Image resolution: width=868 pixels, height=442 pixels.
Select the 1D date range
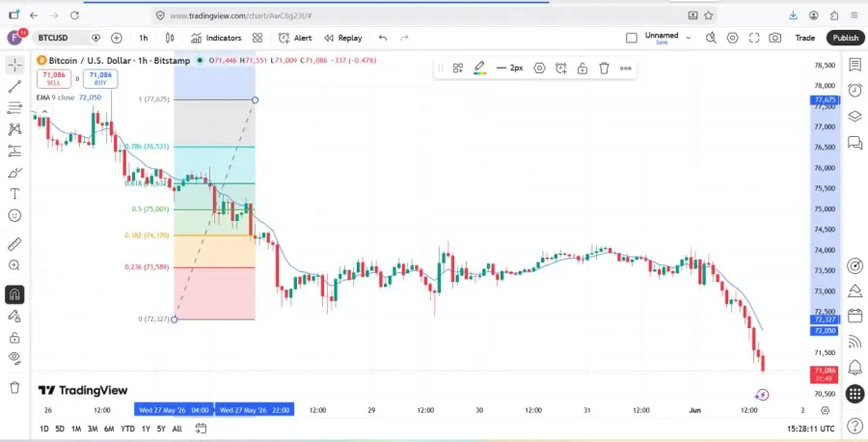(x=43, y=428)
